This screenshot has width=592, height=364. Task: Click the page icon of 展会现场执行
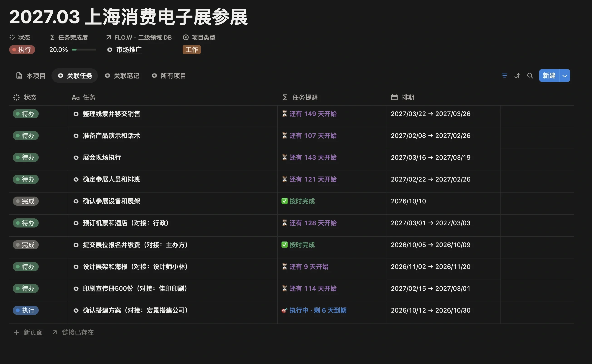76,157
